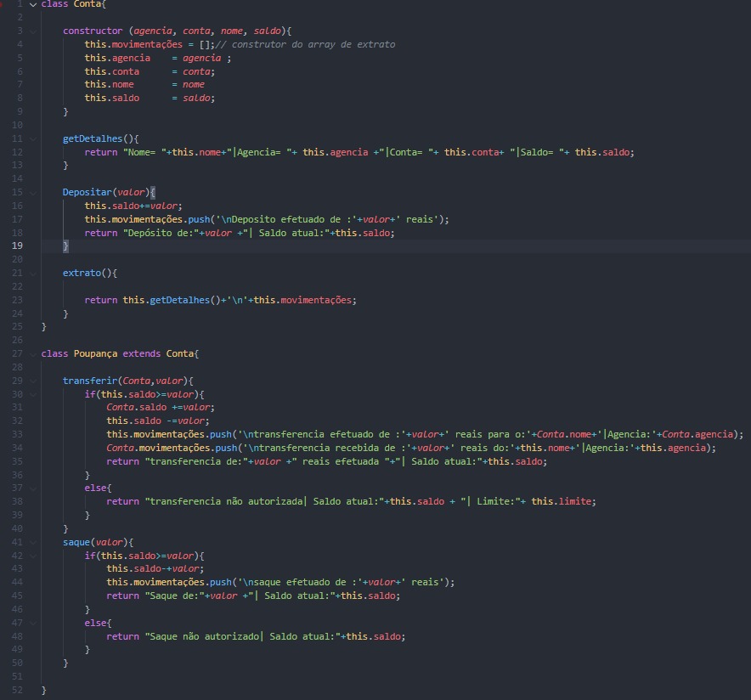Image resolution: width=751 pixels, height=700 pixels.
Task: Collapse the else block on line 37
Action: tap(33, 488)
